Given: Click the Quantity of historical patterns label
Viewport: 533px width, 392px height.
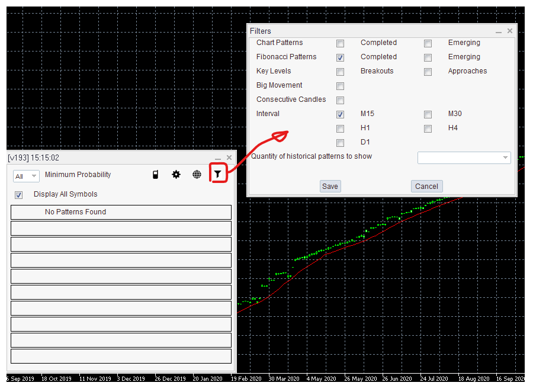Looking at the screenshot, I should point(312,156).
